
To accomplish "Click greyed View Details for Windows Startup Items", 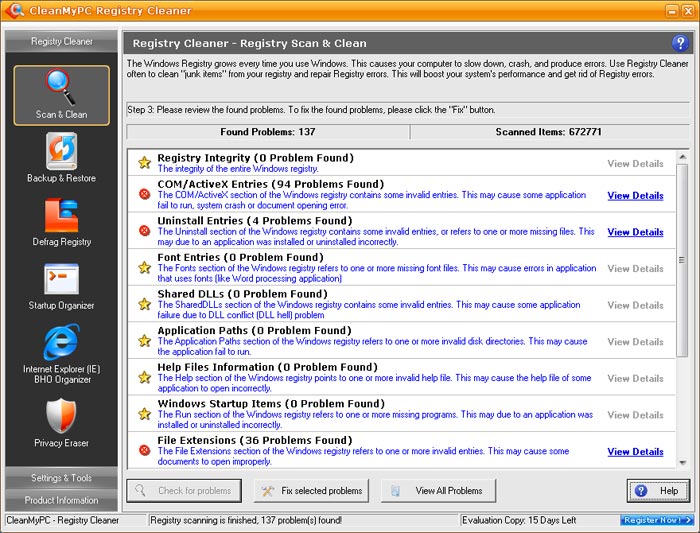I will (635, 415).
